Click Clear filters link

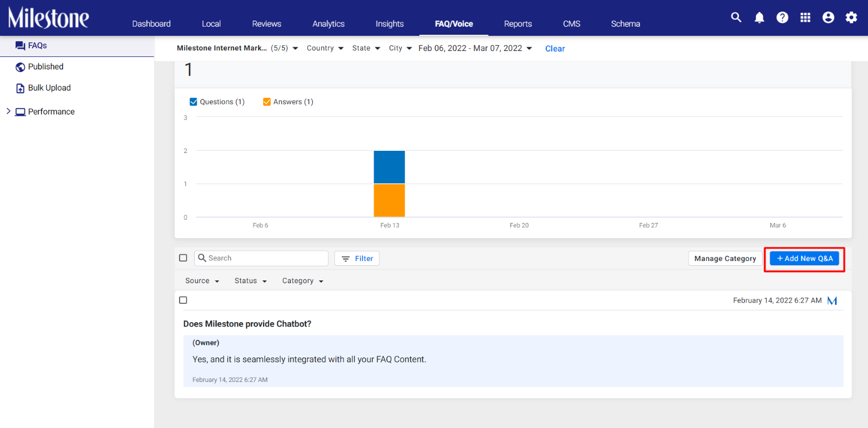[555, 49]
